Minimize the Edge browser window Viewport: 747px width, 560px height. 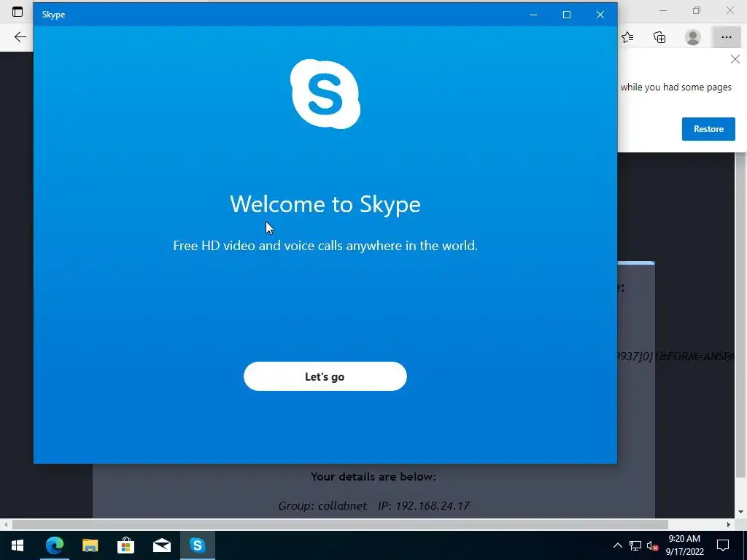tap(662, 10)
